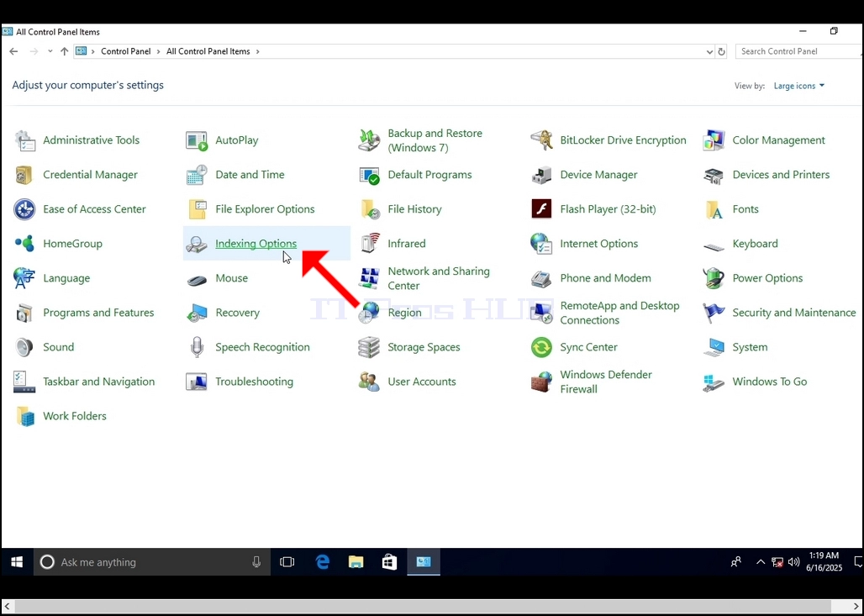Click the volume icon in system tray
Image resolution: width=864 pixels, height=616 pixels.
click(793, 562)
